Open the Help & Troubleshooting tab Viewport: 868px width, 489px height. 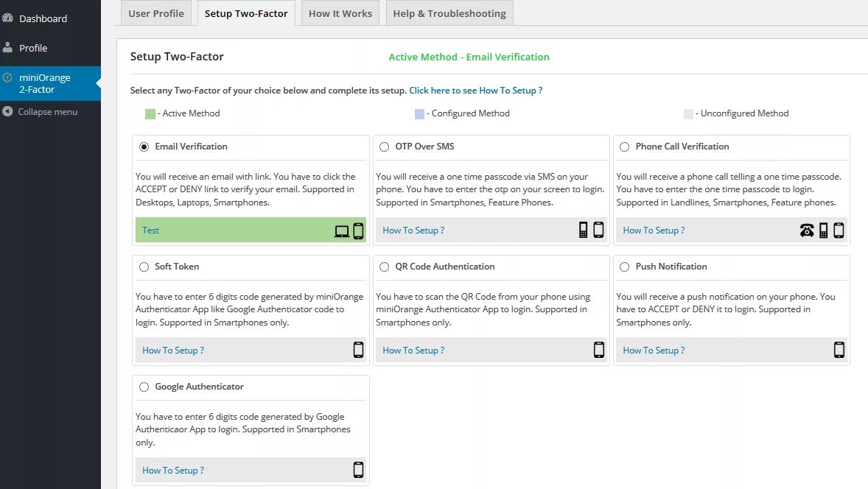point(449,13)
